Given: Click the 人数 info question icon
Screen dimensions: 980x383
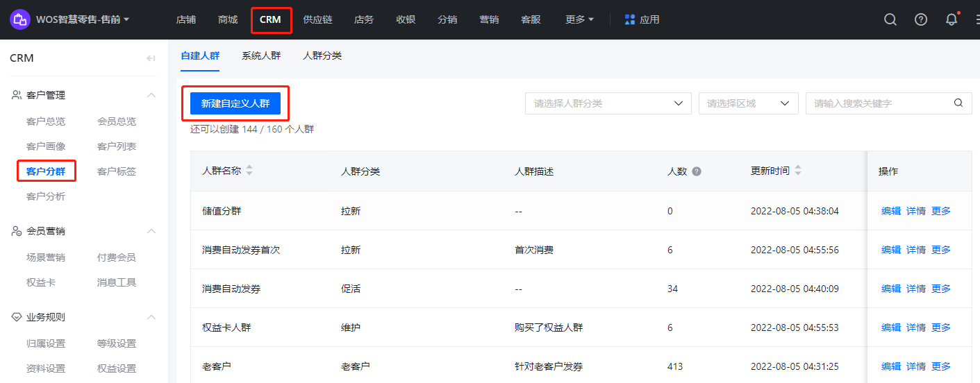Looking at the screenshot, I should pos(697,171).
